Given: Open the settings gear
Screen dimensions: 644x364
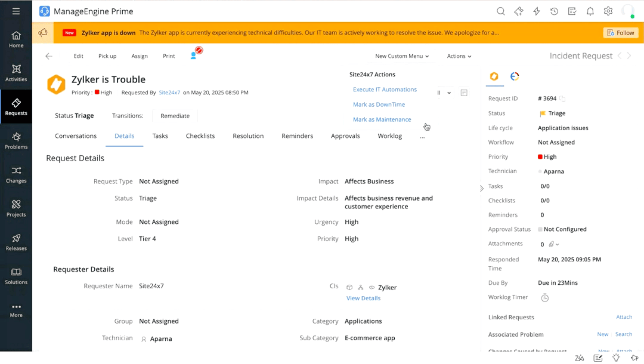Looking at the screenshot, I should pyautogui.click(x=608, y=11).
